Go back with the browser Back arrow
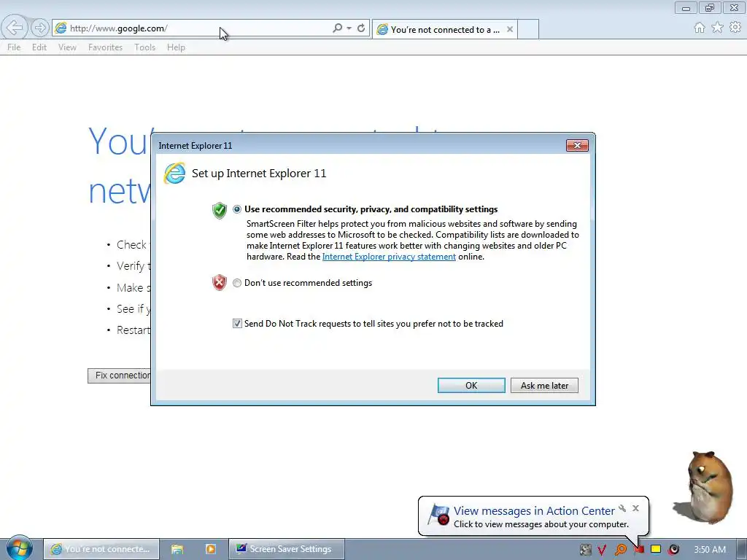The width and height of the screenshot is (747, 560). click(15, 28)
